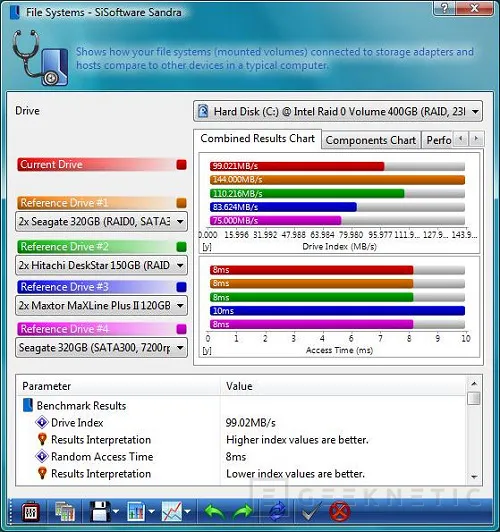Toggle Reference Drive #4 magenta color box
Viewport: 500px width, 532px height.
point(181,329)
